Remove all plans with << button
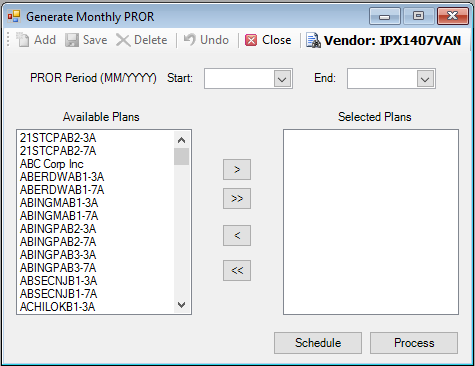The width and height of the screenshot is (475, 366). 237,270
